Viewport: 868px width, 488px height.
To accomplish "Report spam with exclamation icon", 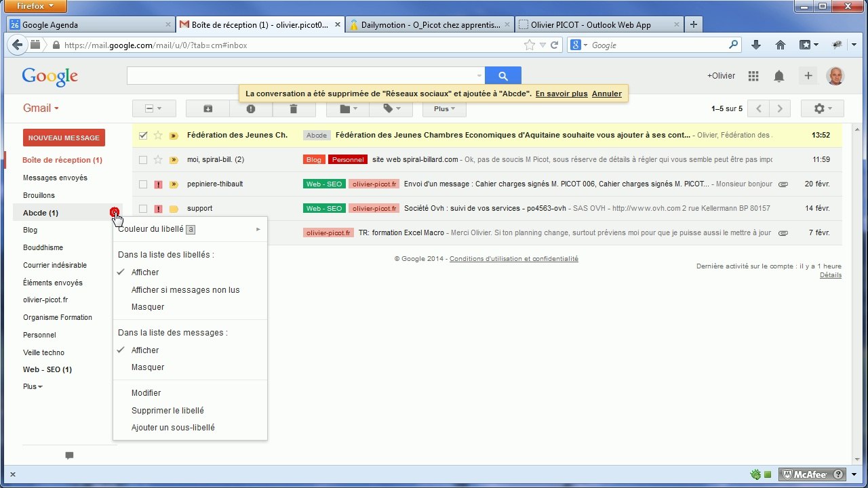I will point(251,108).
